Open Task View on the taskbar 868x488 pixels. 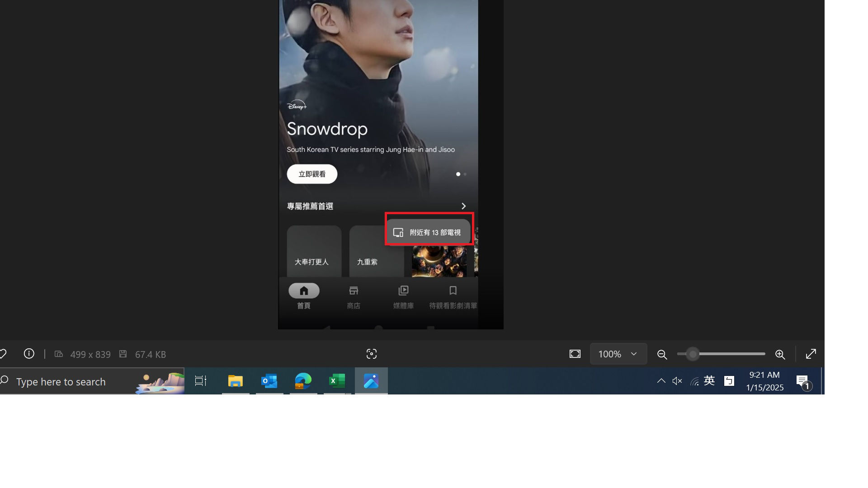point(201,381)
